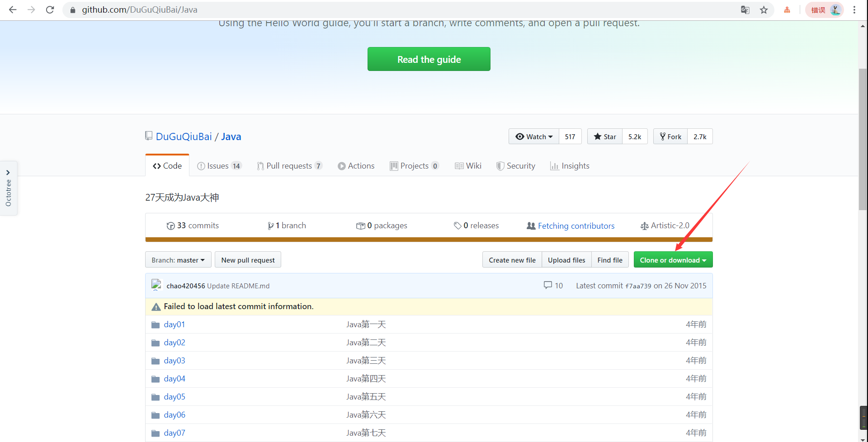The height and width of the screenshot is (442, 868).
Task: Open the Java repository name link
Action: tap(231, 136)
